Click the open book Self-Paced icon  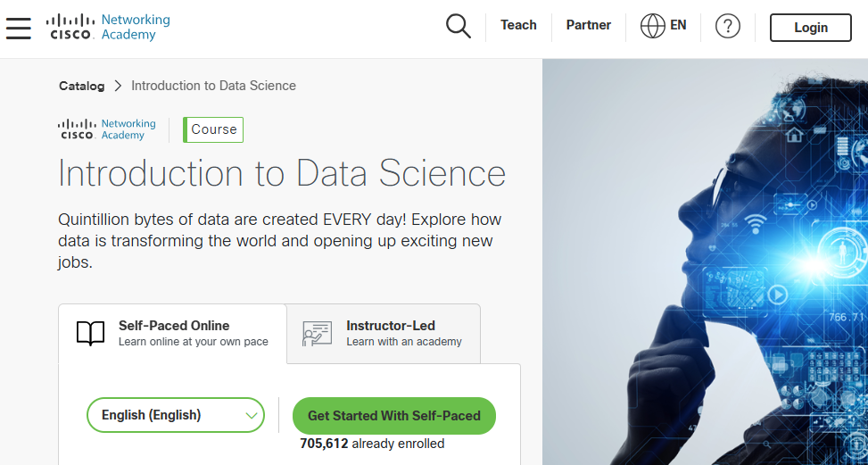pos(90,334)
